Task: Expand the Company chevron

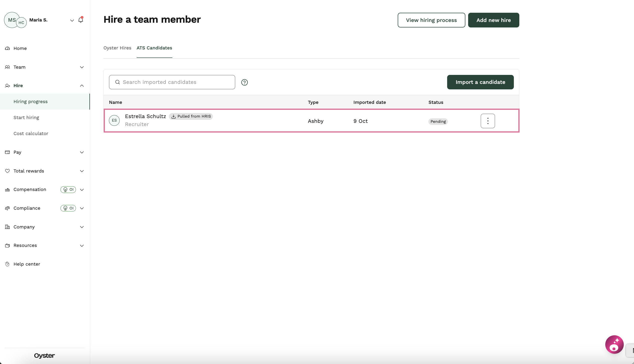Action: [82, 227]
